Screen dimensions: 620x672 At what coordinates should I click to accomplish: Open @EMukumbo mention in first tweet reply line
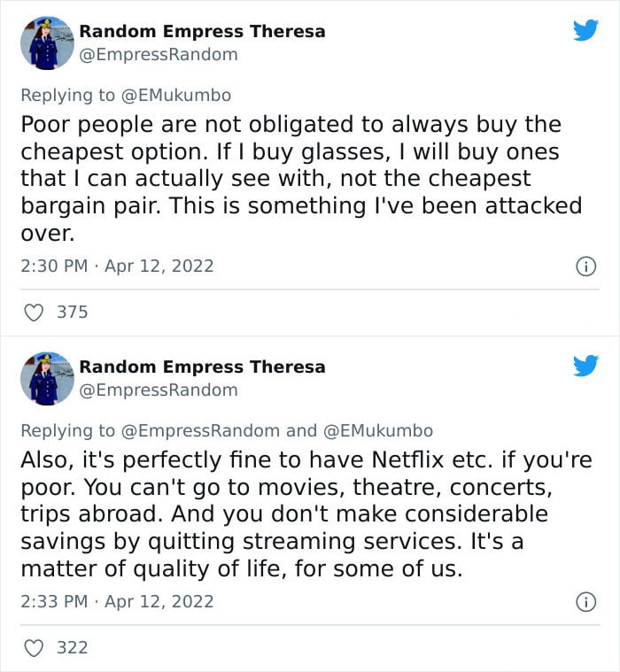tap(176, 95)
